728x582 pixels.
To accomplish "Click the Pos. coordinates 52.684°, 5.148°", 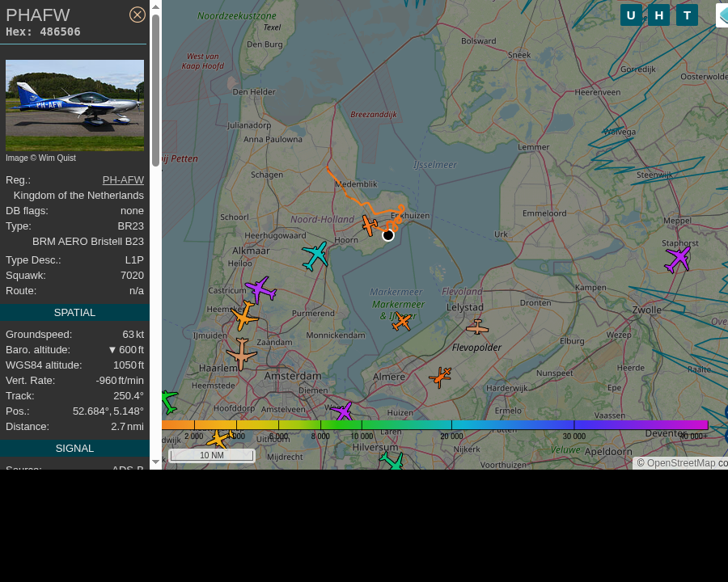I will coord(108,411).
